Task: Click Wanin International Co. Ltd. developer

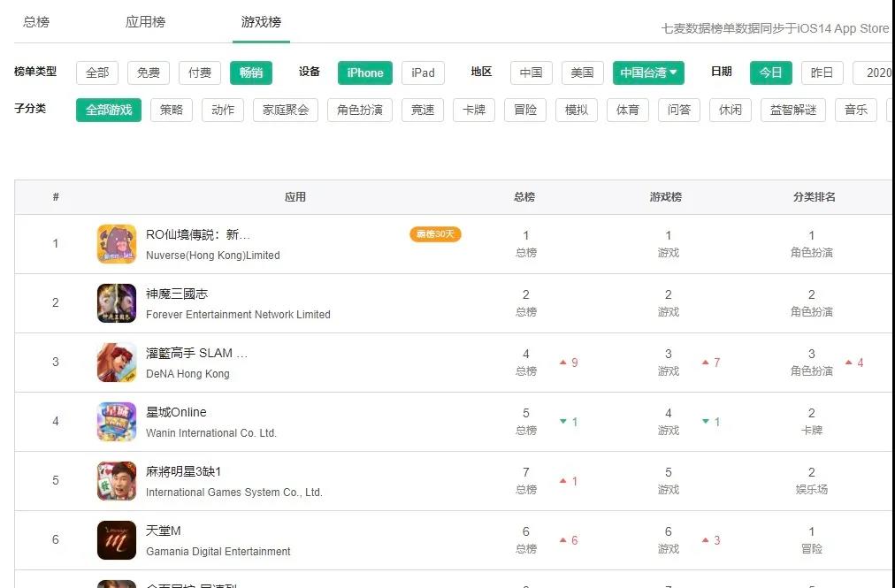Action: point(211,433)
